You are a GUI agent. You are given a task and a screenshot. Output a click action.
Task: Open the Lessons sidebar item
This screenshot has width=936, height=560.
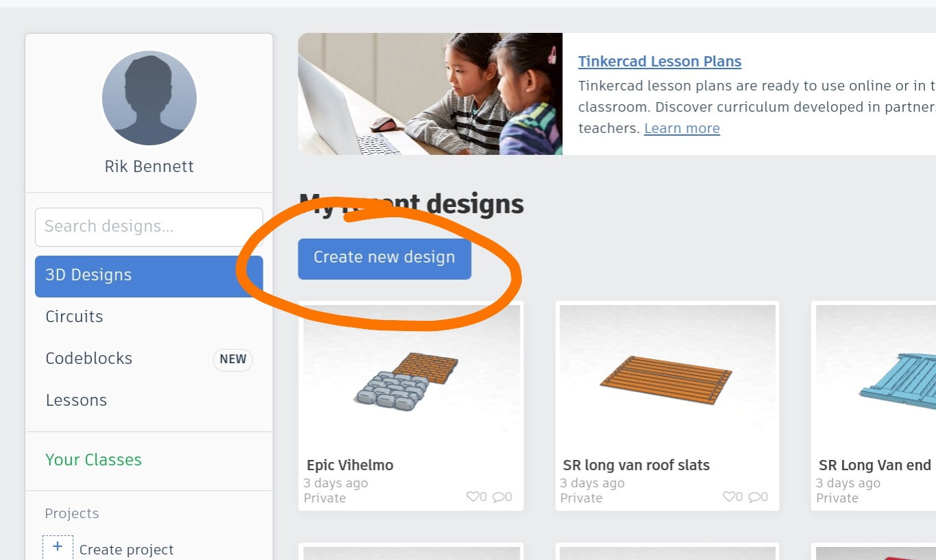[x=76, y=400]
